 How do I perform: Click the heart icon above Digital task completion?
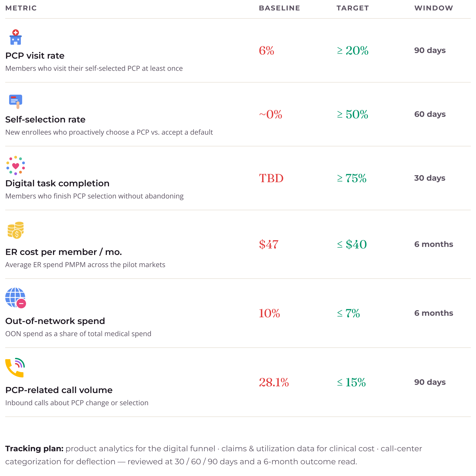15,165
